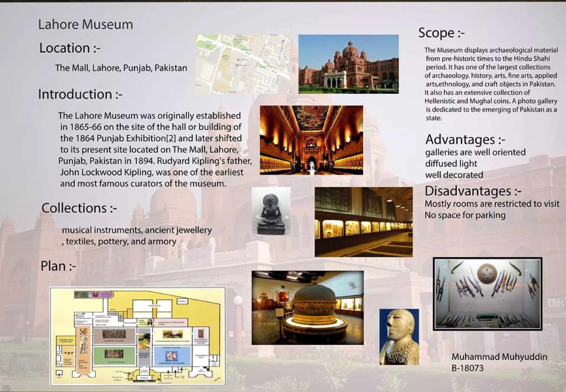Open the ornate gallery hall interior photo
This screenshot has width=566, height=392.
311,140
